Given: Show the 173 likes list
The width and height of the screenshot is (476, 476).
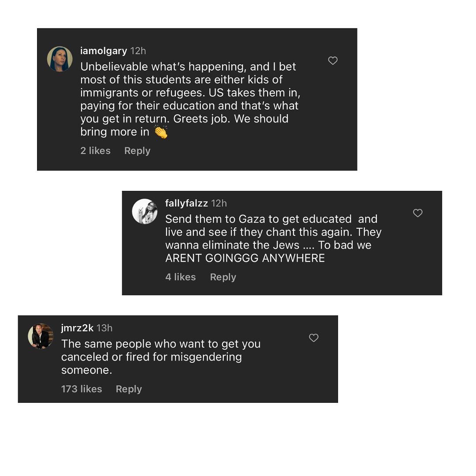Looking at the screenshot, I should 82,389.
